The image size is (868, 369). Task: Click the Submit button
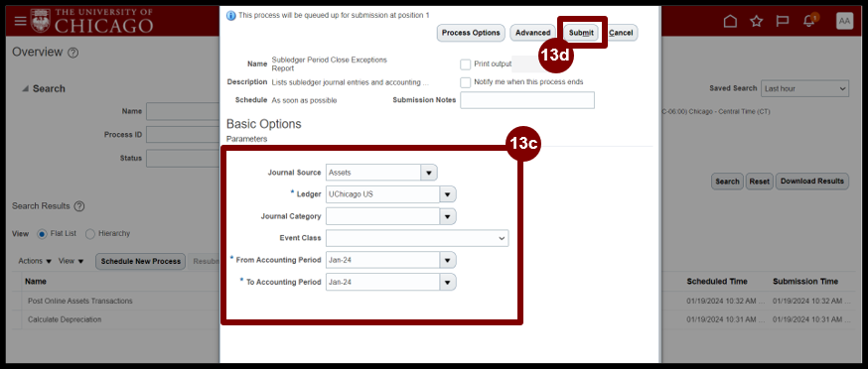[x=581, y=33]
